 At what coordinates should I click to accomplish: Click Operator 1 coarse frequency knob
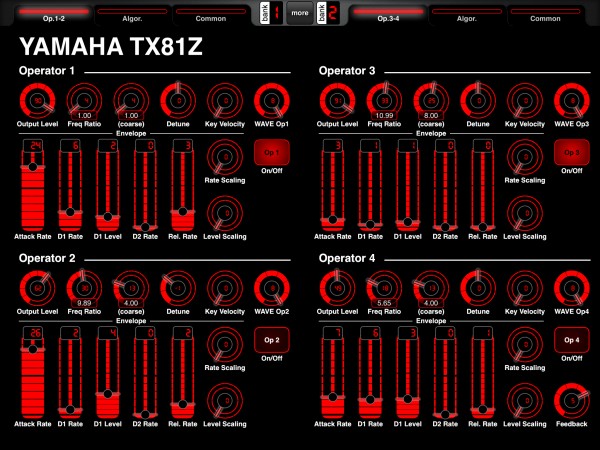click(x=131, y=101)
